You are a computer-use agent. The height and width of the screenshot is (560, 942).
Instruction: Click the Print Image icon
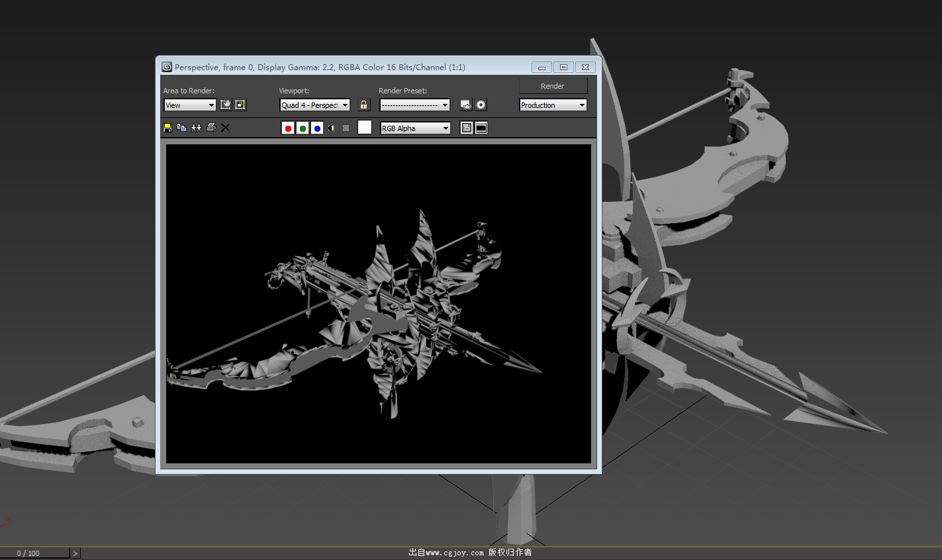point(211,128)
